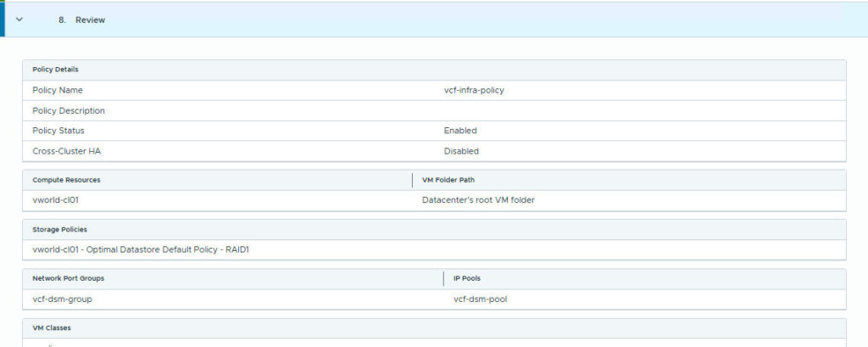Select the vcf-infra-policy value
Viewport: 868px width, 347px height.
(x=473, y=90)
